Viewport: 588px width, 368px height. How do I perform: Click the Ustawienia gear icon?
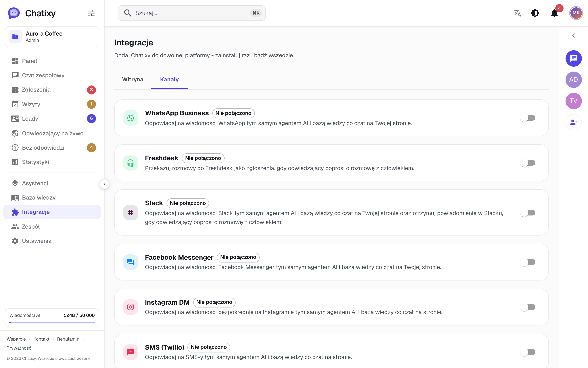pyautogui.click(x=15, y=241)
